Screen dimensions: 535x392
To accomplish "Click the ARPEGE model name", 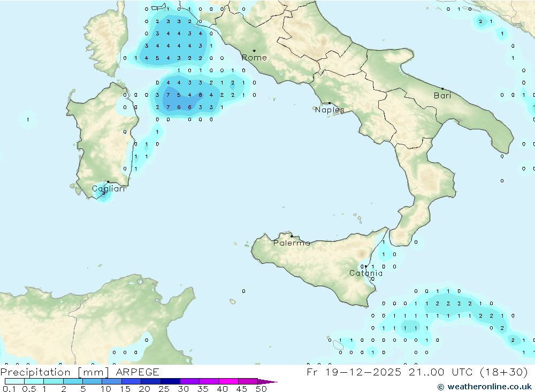I will pyautogui.click(x=137, y=372).
